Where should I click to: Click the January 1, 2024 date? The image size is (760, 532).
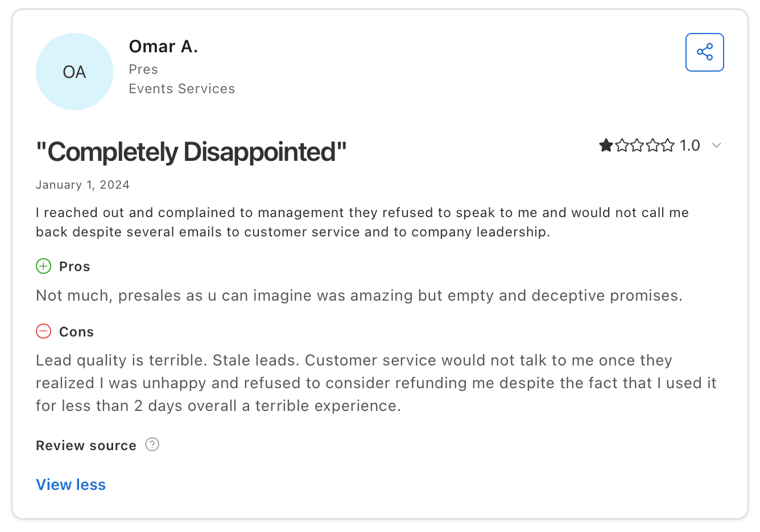point(82,185)
